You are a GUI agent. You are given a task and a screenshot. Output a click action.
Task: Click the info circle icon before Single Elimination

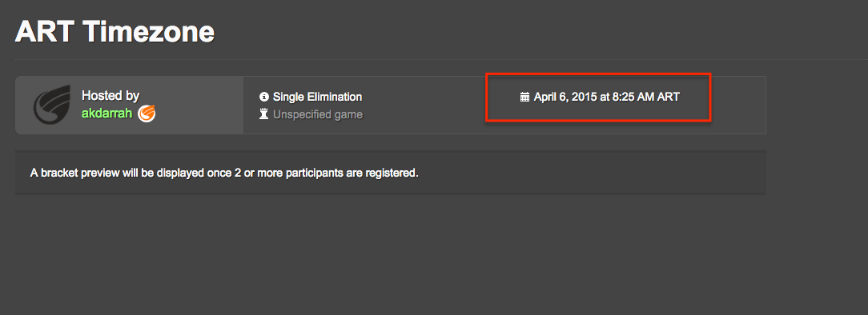(264, 98)
